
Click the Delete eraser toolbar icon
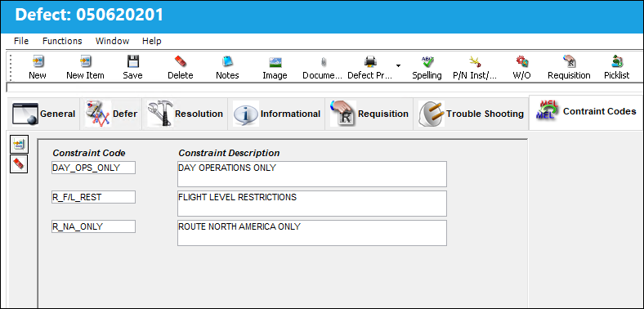181,61
